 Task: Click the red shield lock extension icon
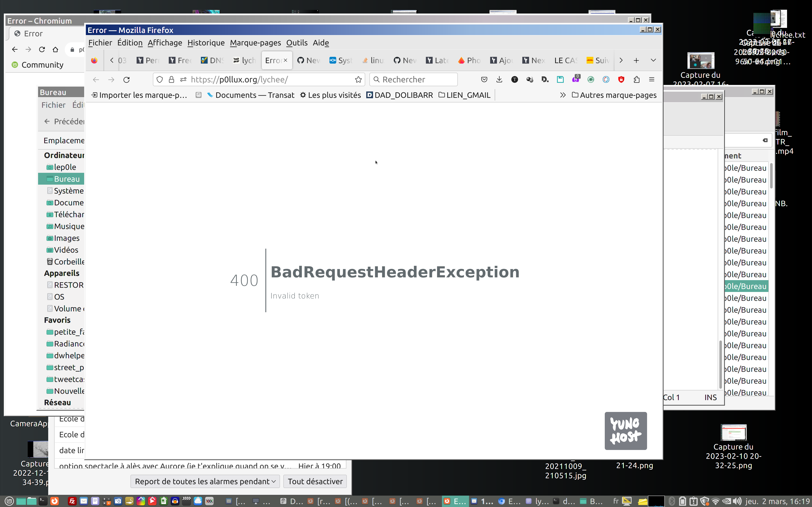621,79
